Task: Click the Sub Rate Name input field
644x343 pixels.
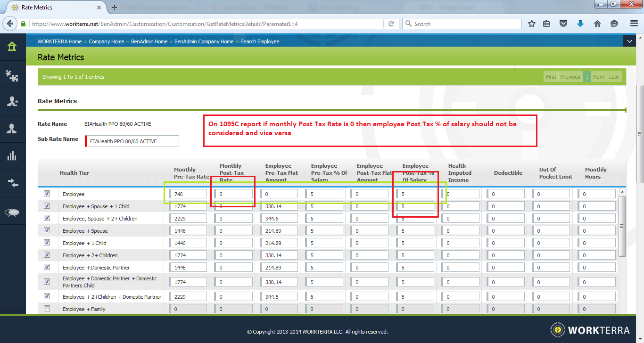Action: (x=132, y=141)
